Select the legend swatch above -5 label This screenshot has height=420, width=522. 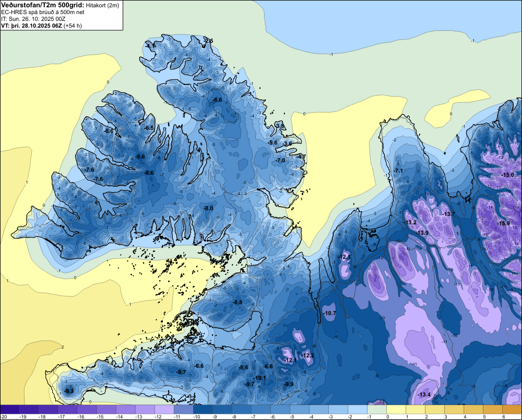tap(299, 410)
